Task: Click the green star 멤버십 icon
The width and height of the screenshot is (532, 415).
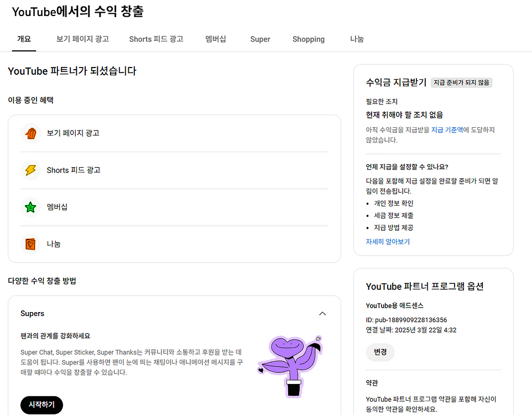Action: (30, 207)
